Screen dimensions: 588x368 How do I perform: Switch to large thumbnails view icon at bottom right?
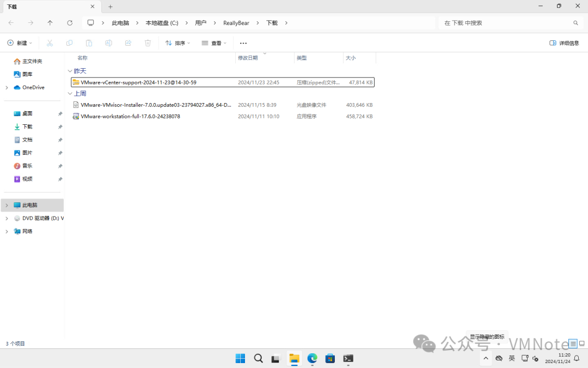pyautogui.click(x=581, y=343)
